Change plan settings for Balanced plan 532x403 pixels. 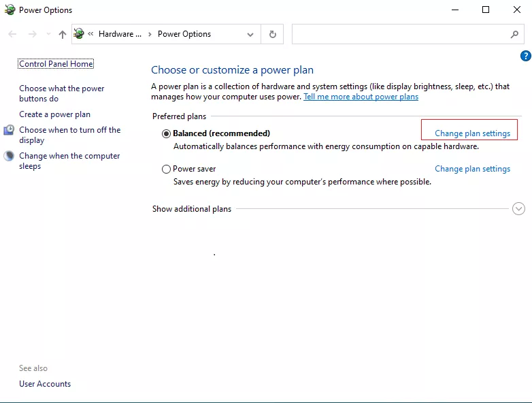pos(472,133)
